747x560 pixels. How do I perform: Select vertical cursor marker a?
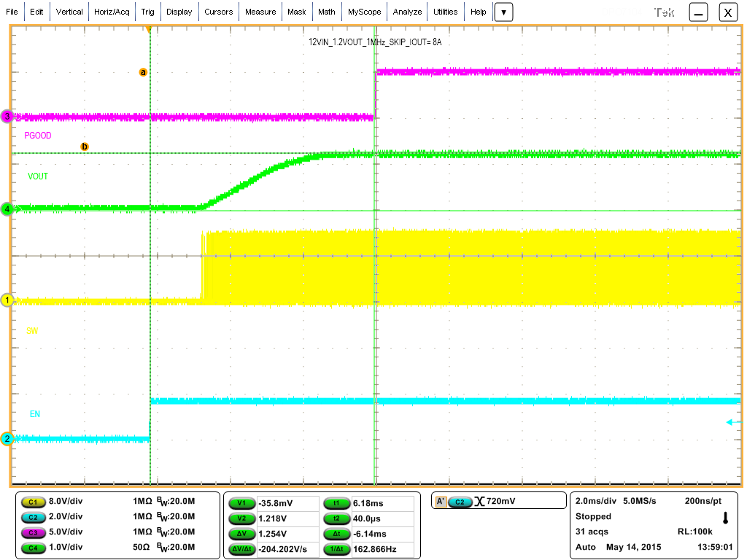[143, 72]
